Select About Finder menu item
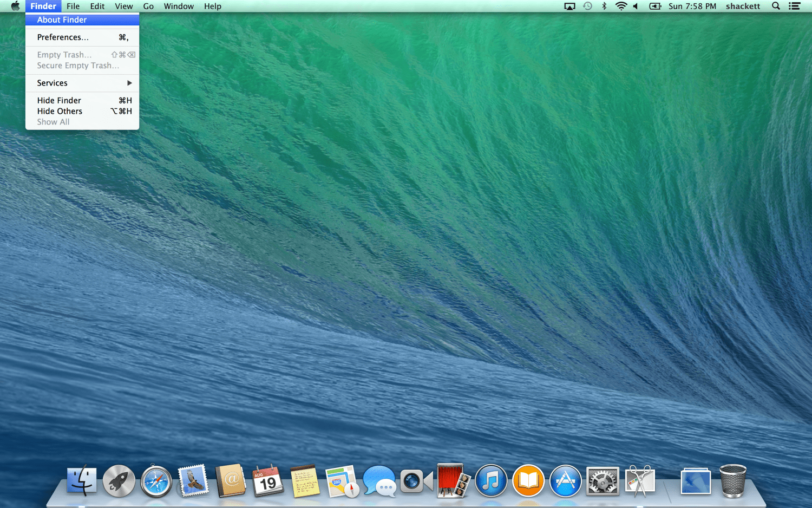Viewport: 812px width, 508px height. click(82, 20)
